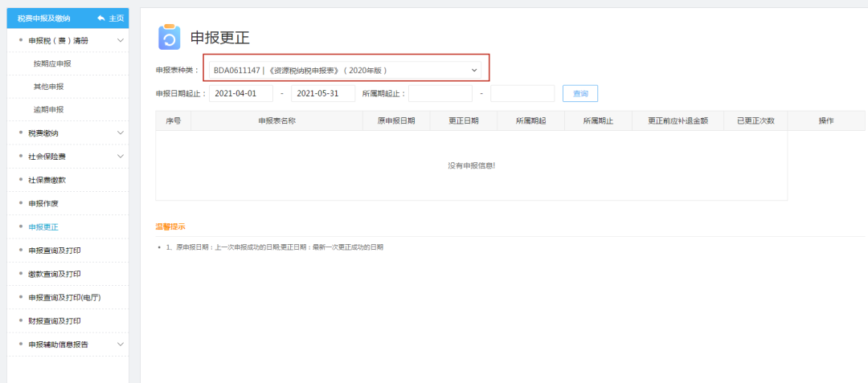The height and width of the screenshot is (383, 868).
Task: Click the 更正前应补退金额 column header
Action: click(x=678, y=120)
